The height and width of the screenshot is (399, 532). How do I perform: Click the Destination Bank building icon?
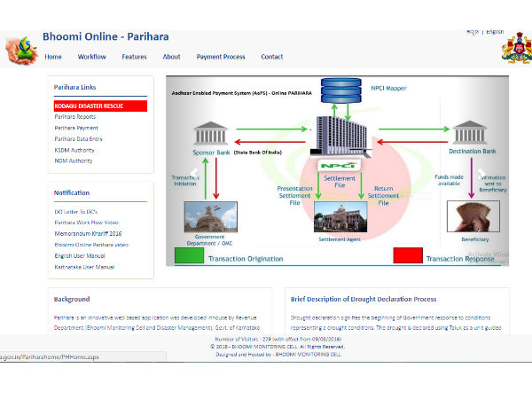coord(470,132)
